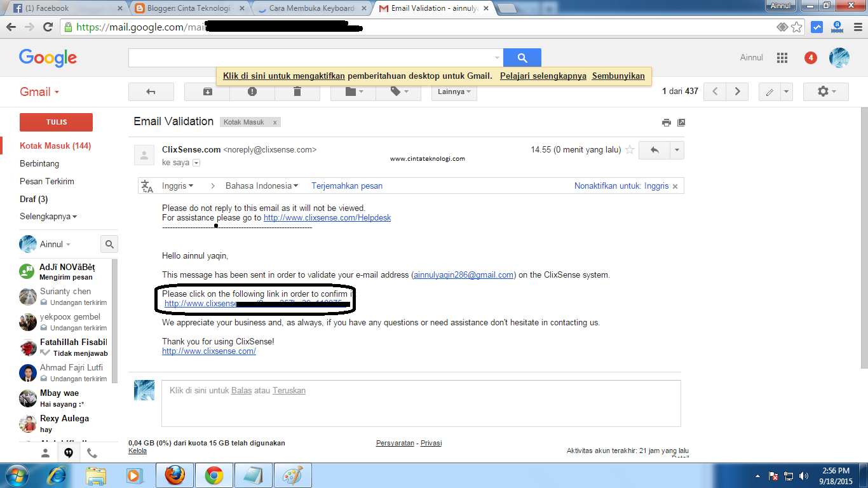Search chat contacts magnifier button
Viewport: 868px width, 488px height.
pyautogui.click(x=109, y=244)
